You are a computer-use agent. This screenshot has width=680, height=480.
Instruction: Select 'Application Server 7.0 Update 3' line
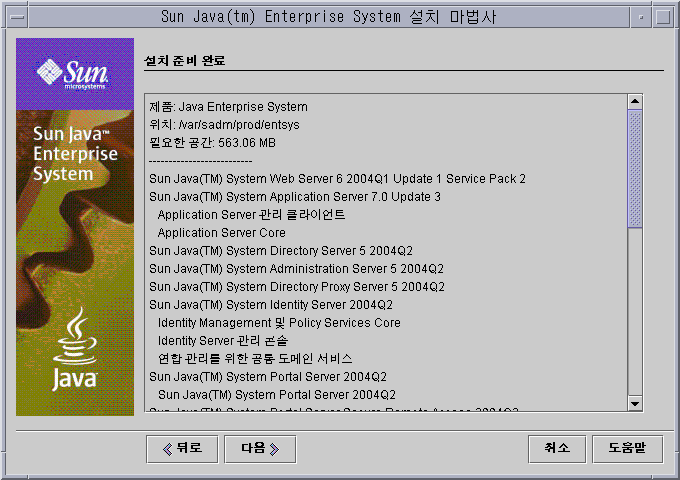point(295,197)
